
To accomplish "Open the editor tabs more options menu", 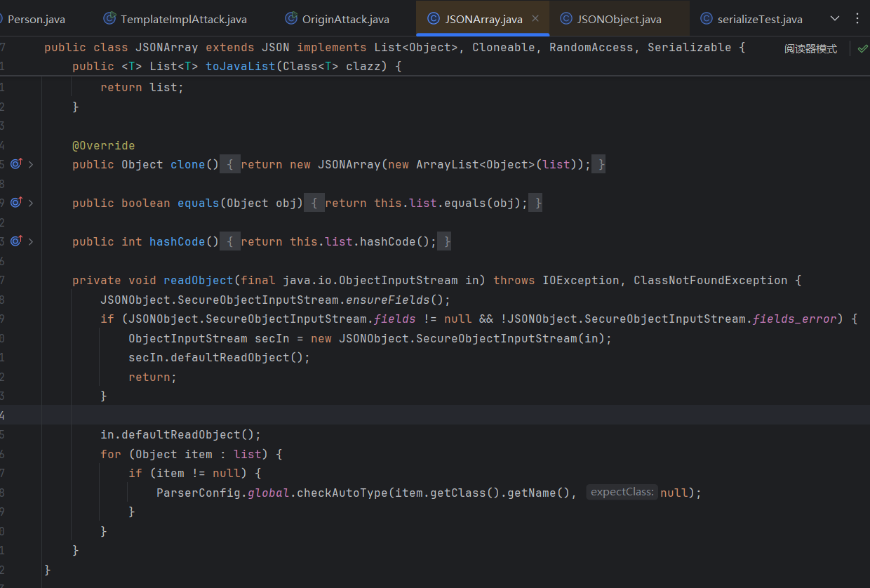I will (857, 18).
